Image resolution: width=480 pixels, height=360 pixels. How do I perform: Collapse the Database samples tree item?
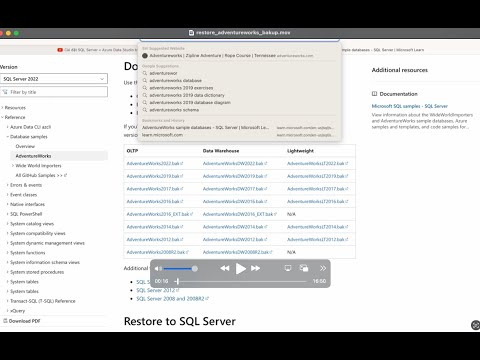pyautogui.click(x=29, y=137)
